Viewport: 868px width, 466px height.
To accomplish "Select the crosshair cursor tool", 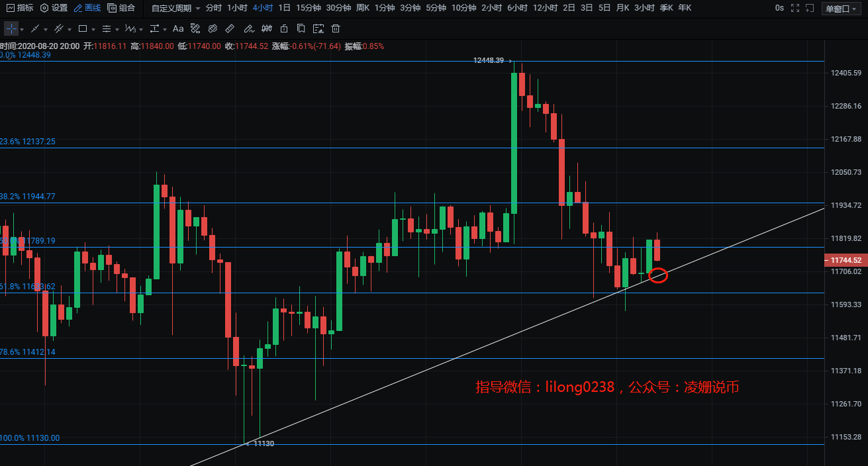I will click(x=11, y=29).
